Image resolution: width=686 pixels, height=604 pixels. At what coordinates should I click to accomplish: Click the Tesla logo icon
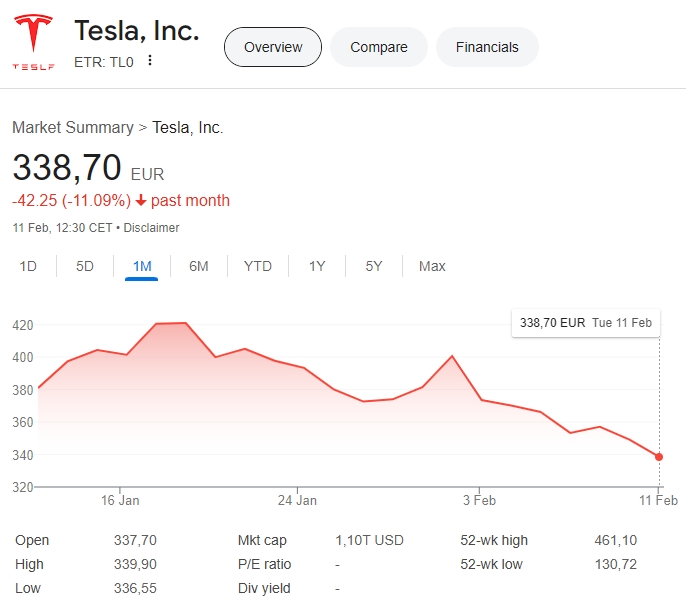[x=34, y=43]
